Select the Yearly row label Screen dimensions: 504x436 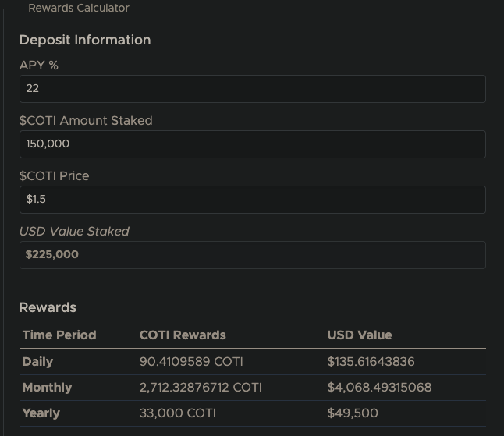click(41, 413)
